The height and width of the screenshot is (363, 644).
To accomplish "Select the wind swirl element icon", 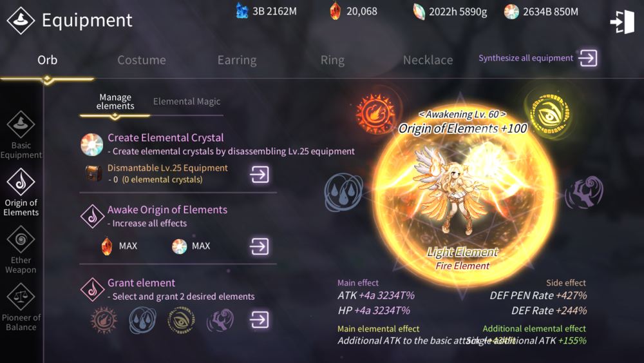I will pyautogui.click(x=584, y=192).
